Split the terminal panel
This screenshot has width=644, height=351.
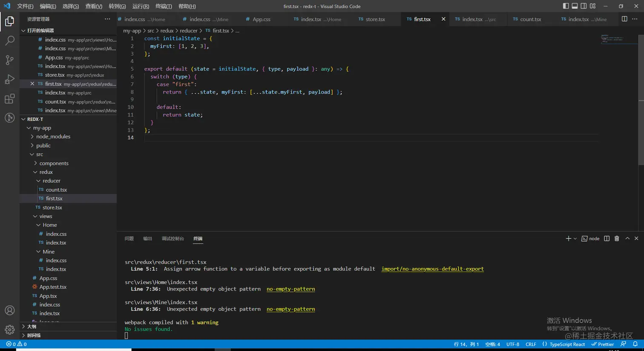[607, 239]
